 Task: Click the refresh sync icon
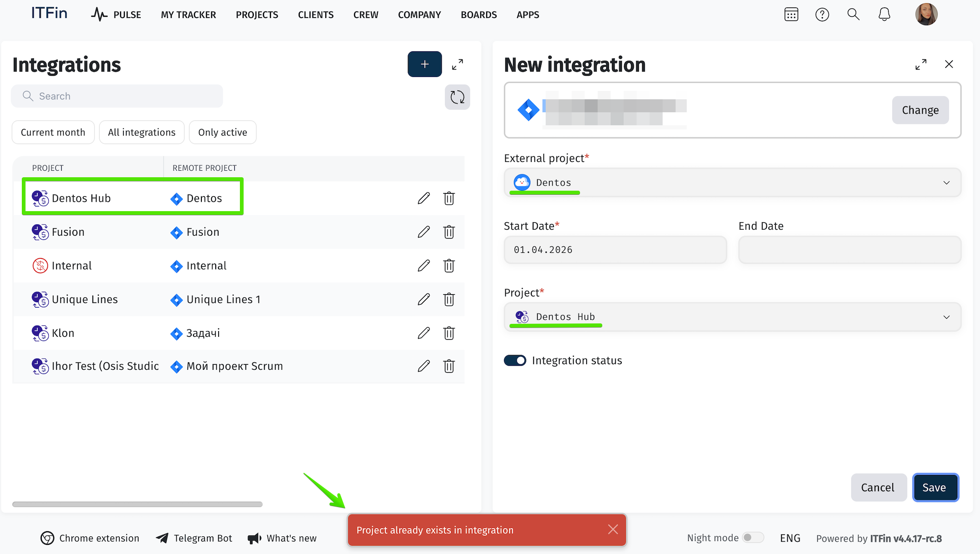coord(457,97)
